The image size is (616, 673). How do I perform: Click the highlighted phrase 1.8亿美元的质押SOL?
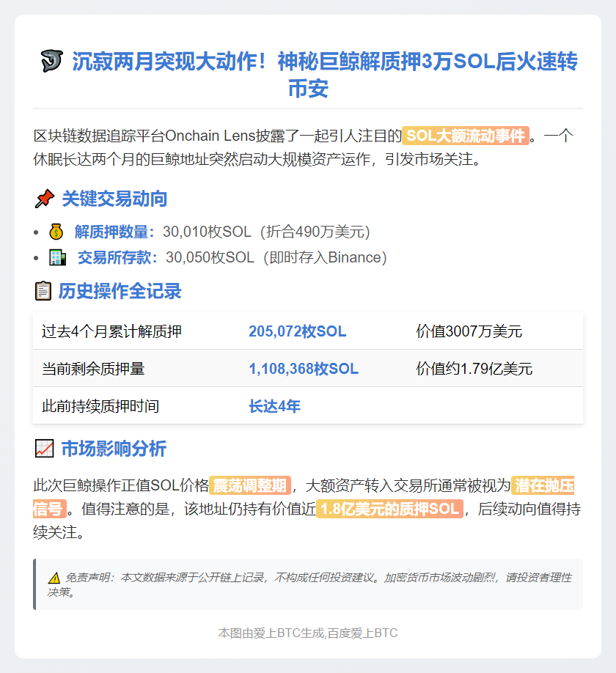pos(390,509)
